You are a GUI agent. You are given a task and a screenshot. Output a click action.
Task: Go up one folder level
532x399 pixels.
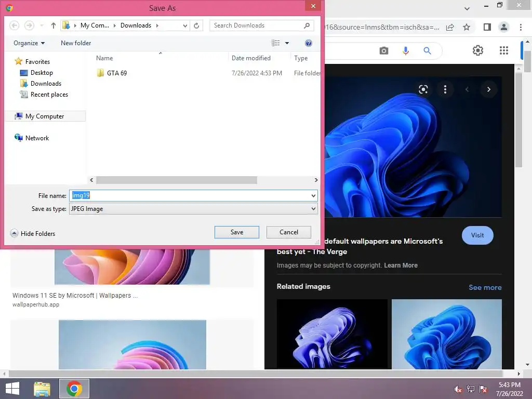(54, 25)
